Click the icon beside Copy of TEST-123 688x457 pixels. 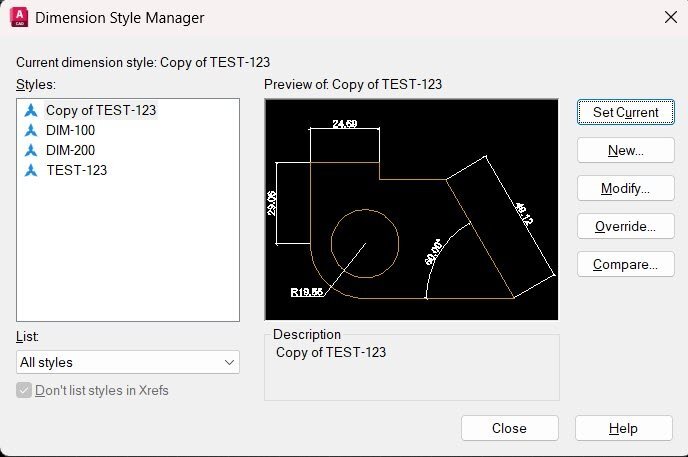pos(30,110)
